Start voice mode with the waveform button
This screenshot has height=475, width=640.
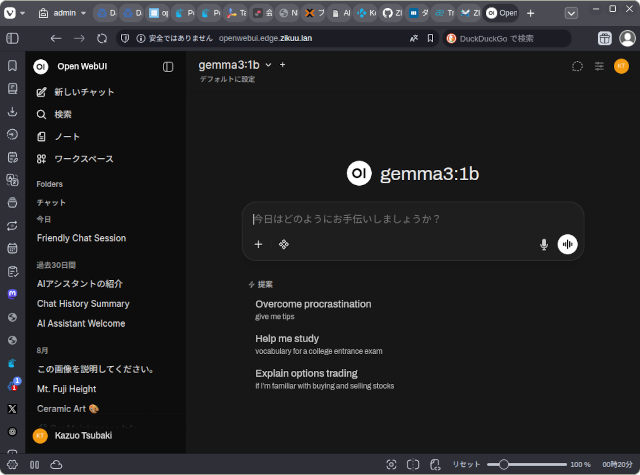point(568,244)
